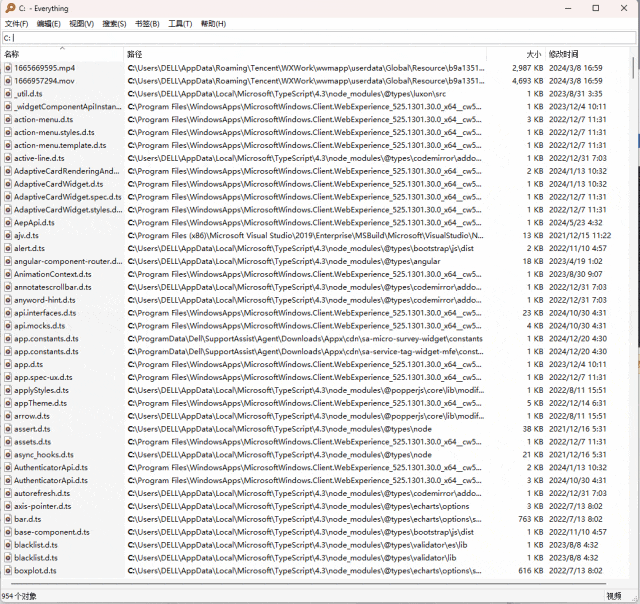Focus the search box containing C:
This screenshot has height=604, width=640.
tap(319, 38)
